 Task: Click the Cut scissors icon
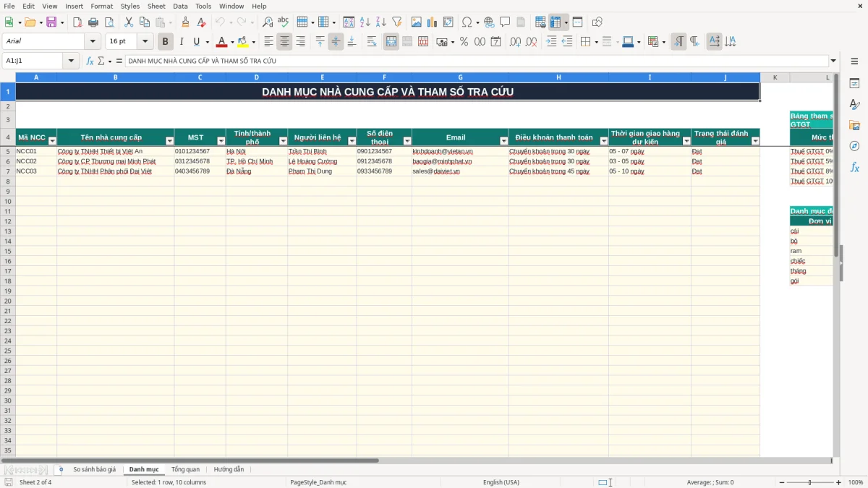tap(129, 22)
